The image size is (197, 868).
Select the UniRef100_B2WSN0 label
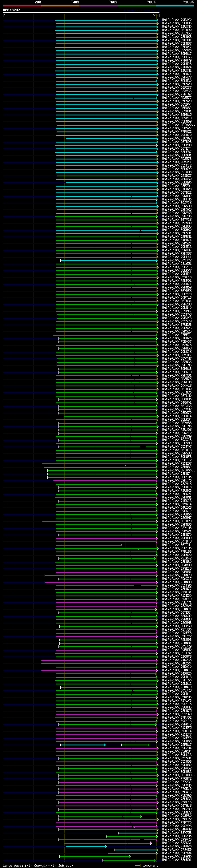[x=177, y=26]
